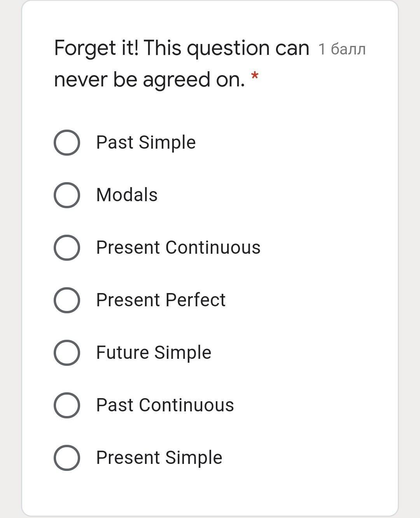Click the red required asterisk
Viewport: 420px width, 518px height.
255,76
